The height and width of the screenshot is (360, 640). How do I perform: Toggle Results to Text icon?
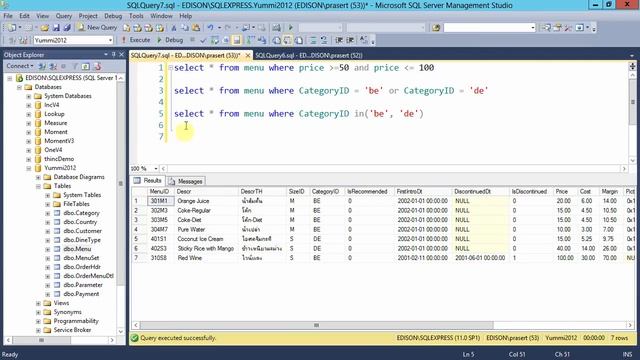277,40
